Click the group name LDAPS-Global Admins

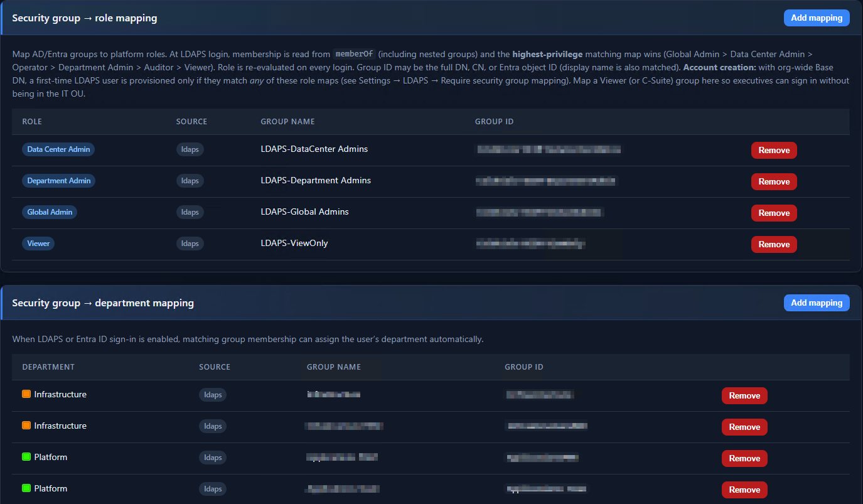point(305,212)
